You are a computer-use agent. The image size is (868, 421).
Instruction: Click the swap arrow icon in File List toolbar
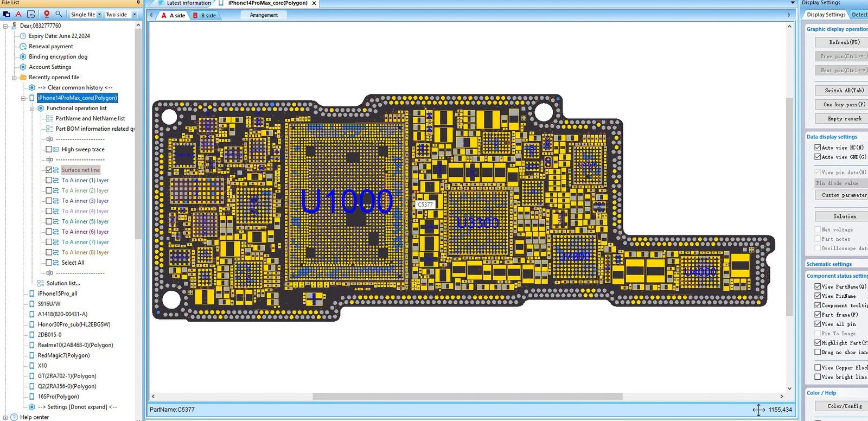(31, 14)
